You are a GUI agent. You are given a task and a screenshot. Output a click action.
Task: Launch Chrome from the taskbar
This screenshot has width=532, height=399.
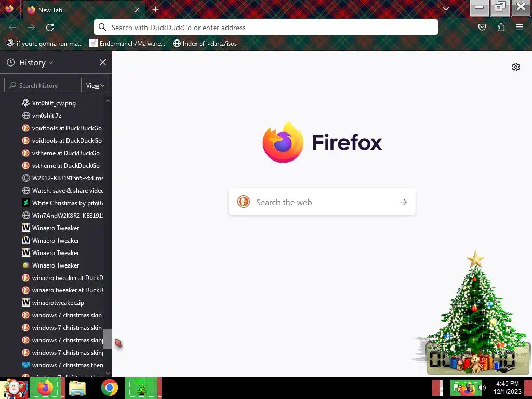click(109, 388)
